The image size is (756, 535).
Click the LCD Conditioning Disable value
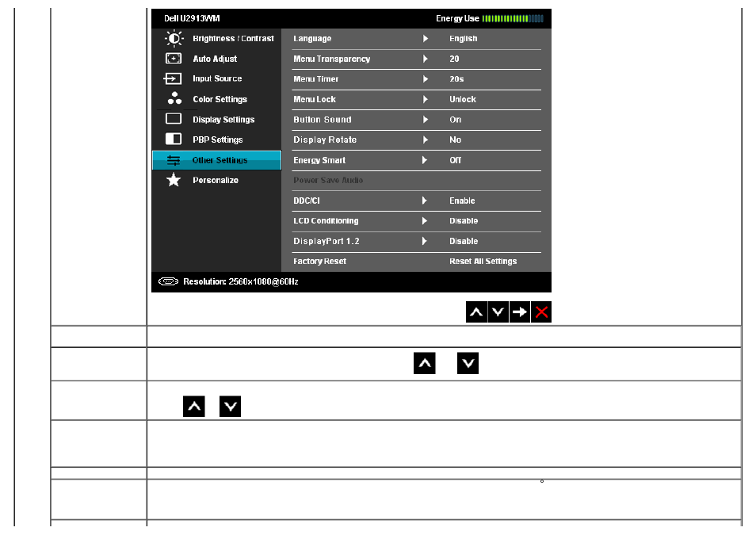[464, 220]
